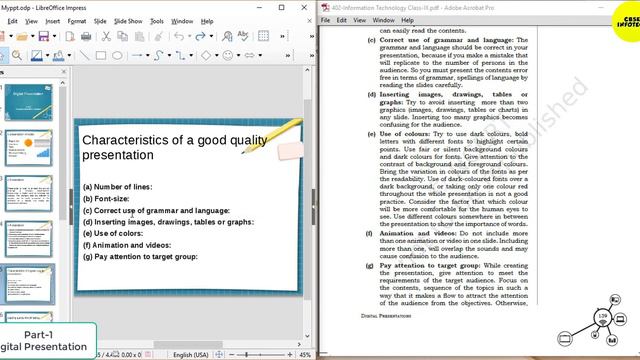Click the Fill Color bucket icon

click(x=58, y=55)
